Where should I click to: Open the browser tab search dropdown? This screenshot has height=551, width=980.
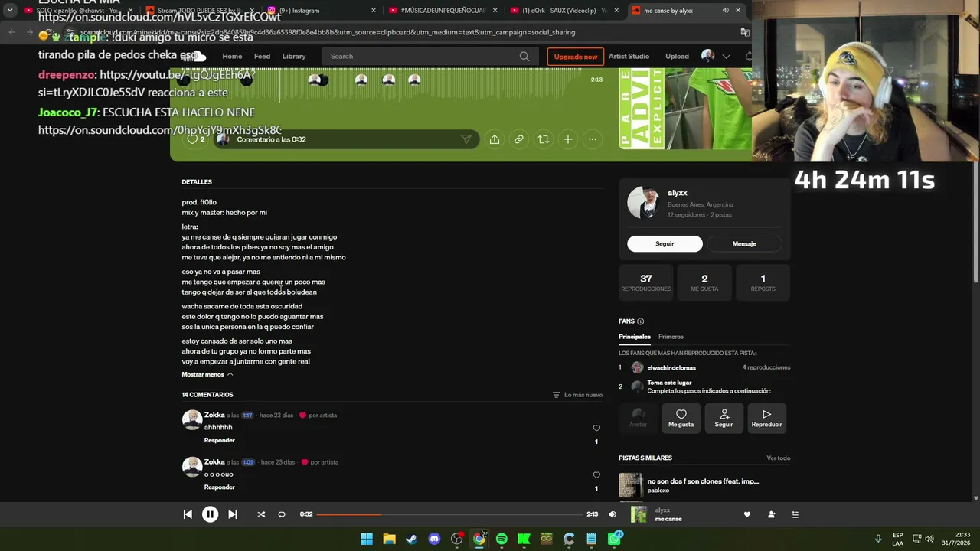click(x=10, y=11)
